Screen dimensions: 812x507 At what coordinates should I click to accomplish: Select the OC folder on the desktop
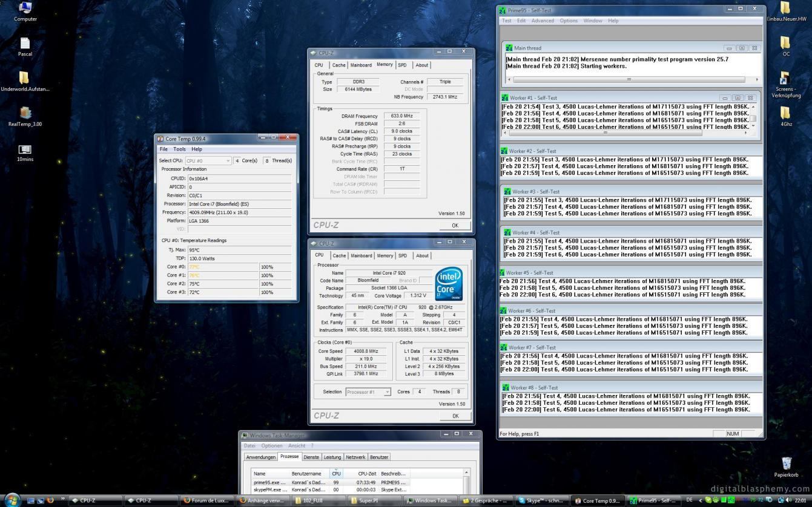pyautogui.click(x=786, y=47)
